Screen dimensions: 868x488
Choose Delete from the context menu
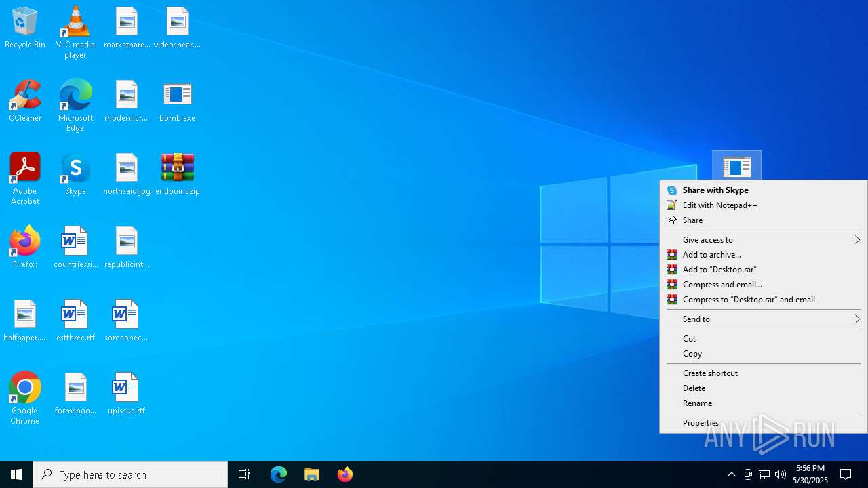(x=764, y=388)
